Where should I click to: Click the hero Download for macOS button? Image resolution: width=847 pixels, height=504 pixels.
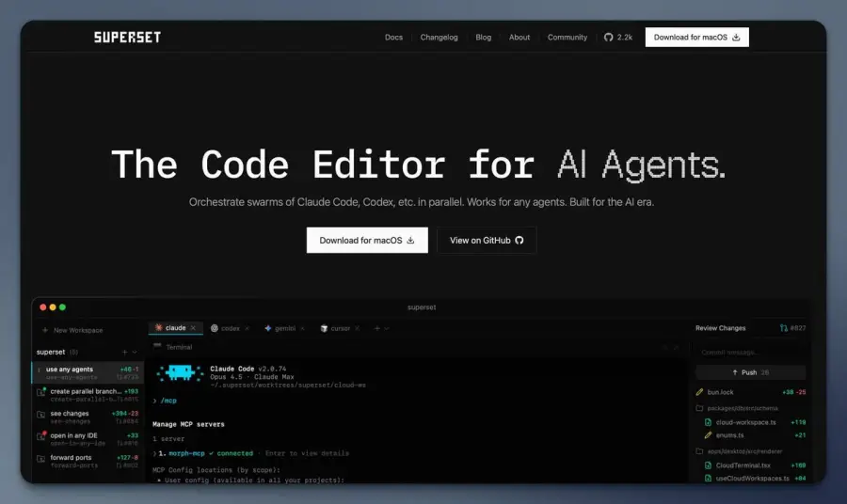[x=367, y=240]
